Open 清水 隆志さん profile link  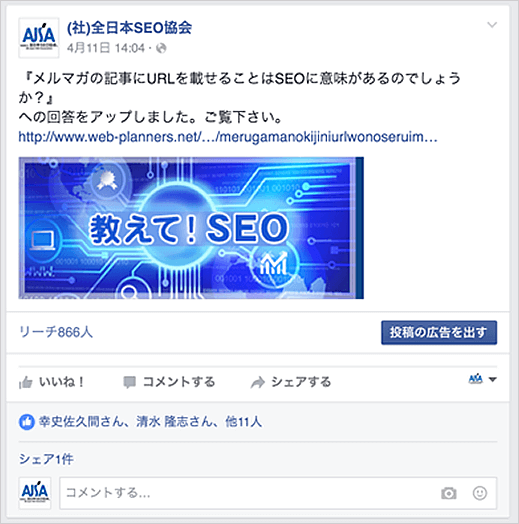(174, 422)
